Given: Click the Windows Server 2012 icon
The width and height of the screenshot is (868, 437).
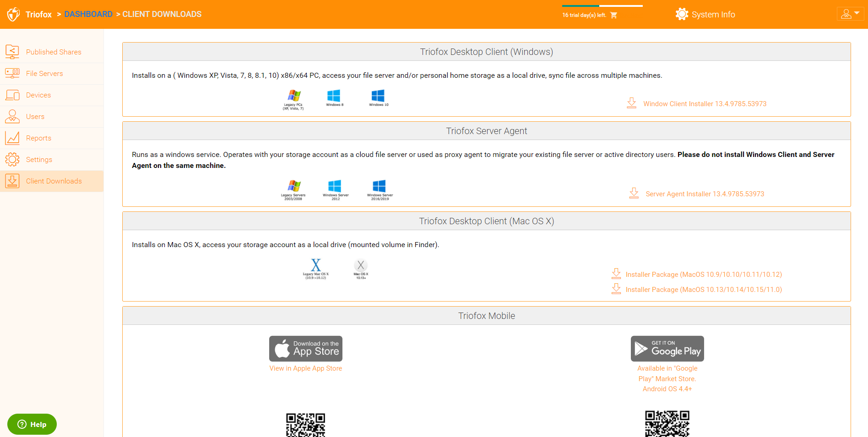Looking at the screenshot, I should (336, 190).
